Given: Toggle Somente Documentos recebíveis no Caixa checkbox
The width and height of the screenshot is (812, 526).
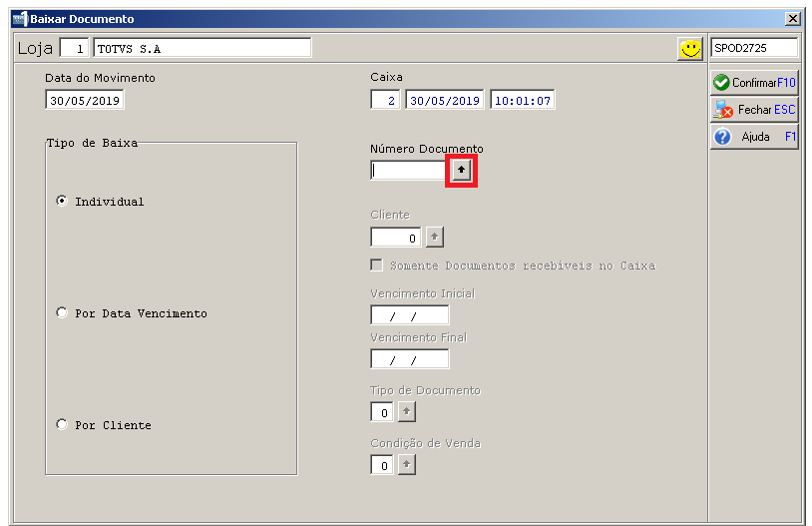Looking at the screenshot, I should point(377,265).
